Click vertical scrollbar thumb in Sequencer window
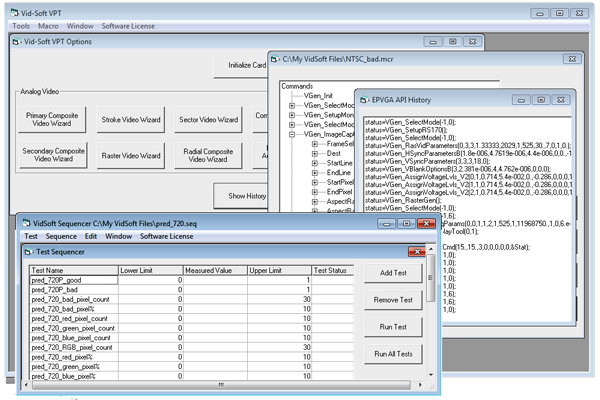 [x=430, y=278]
